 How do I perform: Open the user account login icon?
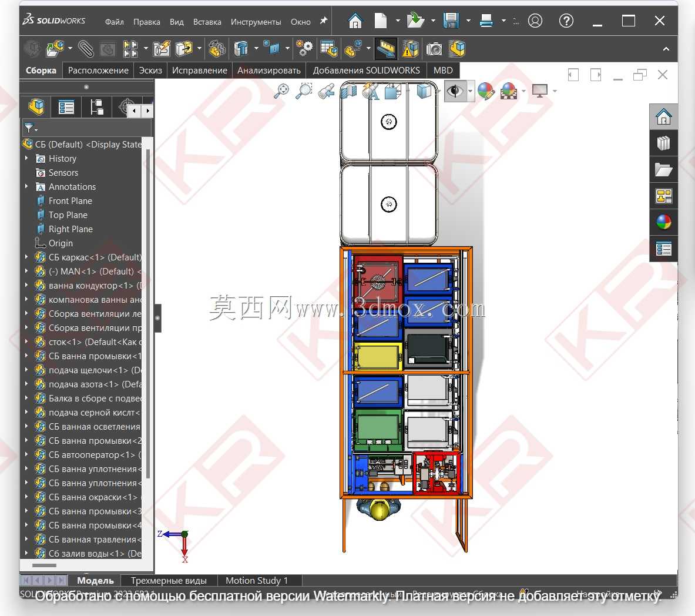[535, 21]
